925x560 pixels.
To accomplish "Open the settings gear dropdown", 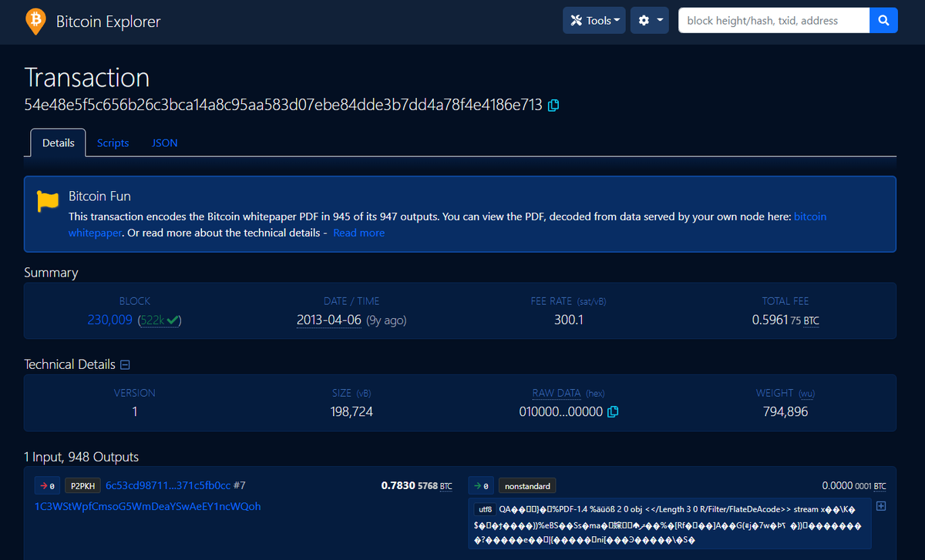I will click(x=649, y=21).
